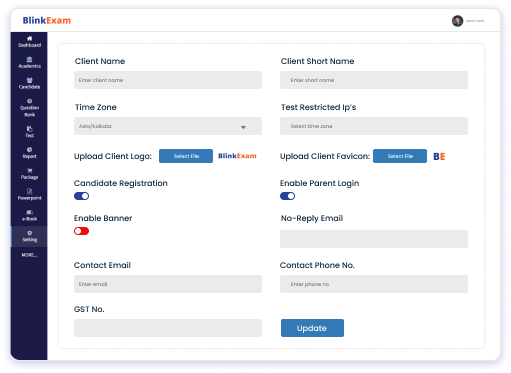
Task: Click the BlinkExam logo preview image
Action: click(237, 156)
